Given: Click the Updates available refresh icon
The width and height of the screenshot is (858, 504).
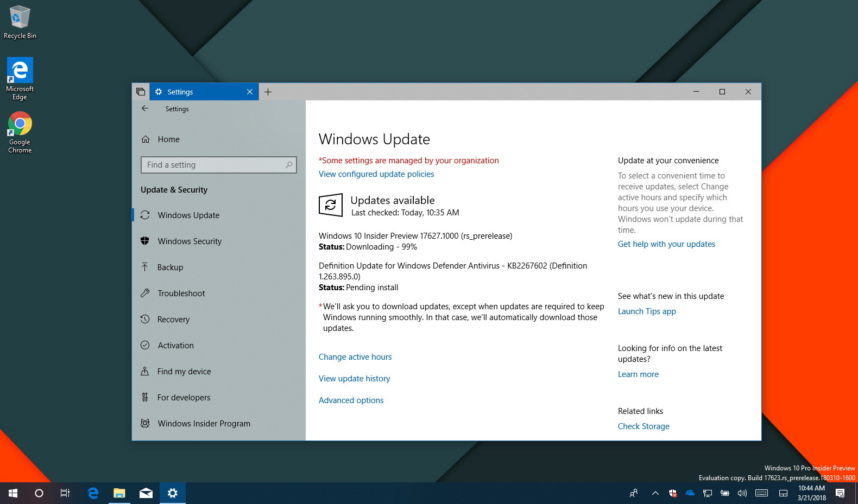Looking at the screenshot, I should 331,205.
